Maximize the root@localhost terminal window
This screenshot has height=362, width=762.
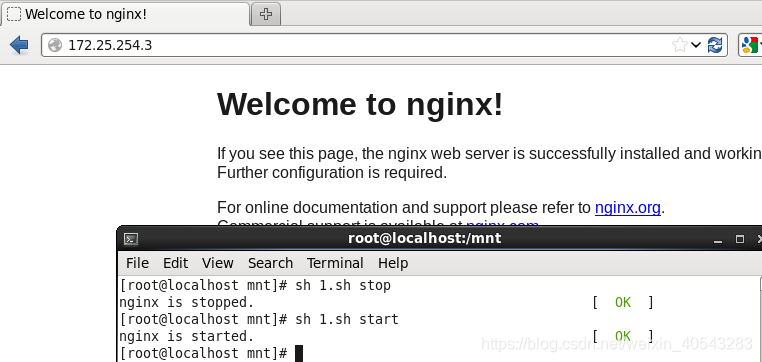[x=740, y=239]
